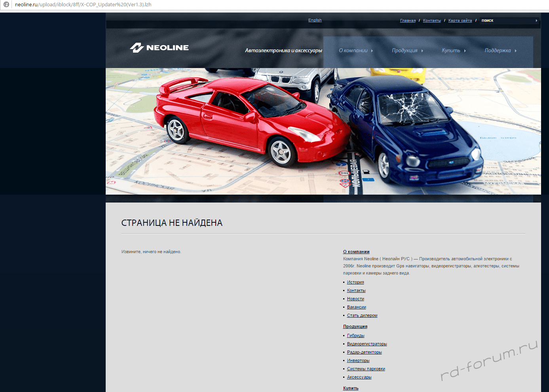This screenshot has width=549, height=392.
Task: Open the Радар-детекторы product link
Action: click(x=364, y=352)
